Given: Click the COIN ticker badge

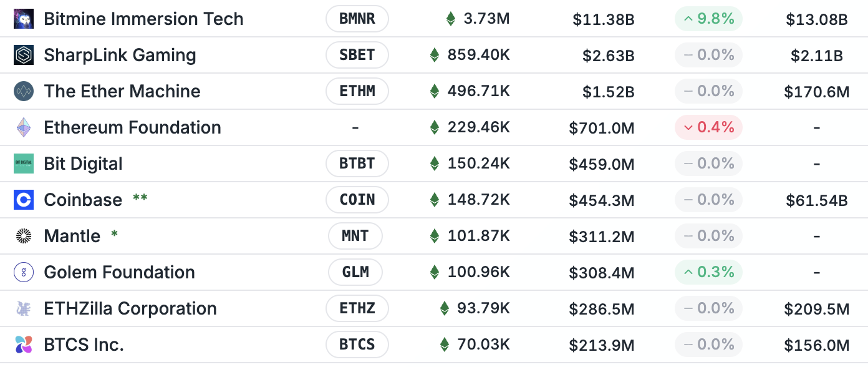Looking at the screenshot, I should (x=357, y=200).
